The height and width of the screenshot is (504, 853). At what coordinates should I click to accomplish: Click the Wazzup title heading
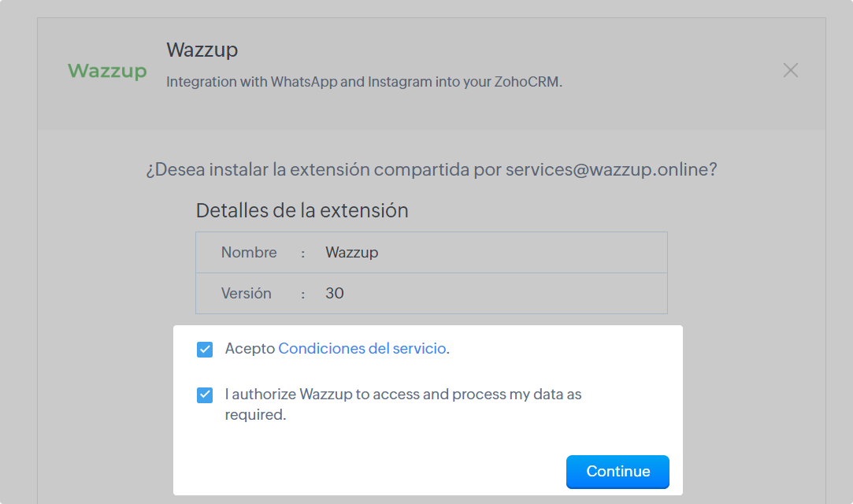point(202,50)
